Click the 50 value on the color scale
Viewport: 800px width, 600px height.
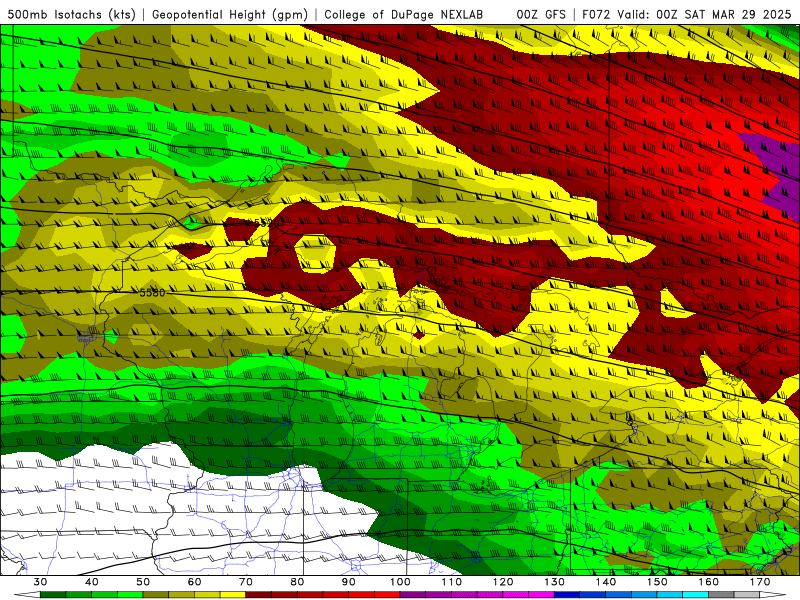143,582
